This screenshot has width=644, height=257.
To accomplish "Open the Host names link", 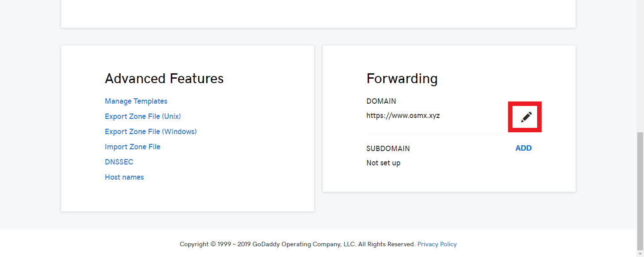I will [x=124, y=177].
